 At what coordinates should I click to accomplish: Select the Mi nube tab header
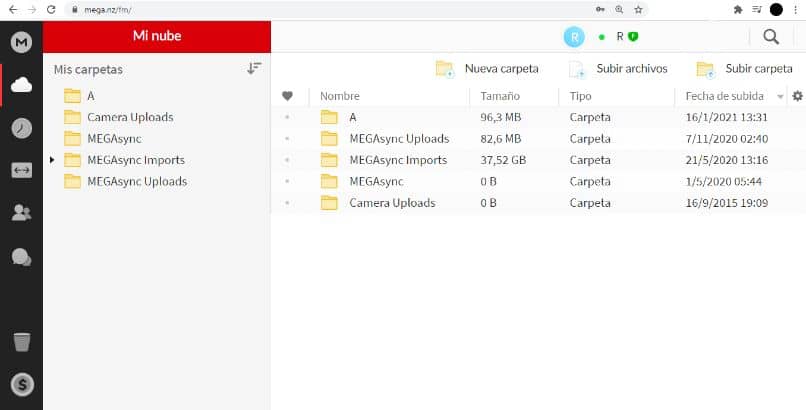(157, 36)
